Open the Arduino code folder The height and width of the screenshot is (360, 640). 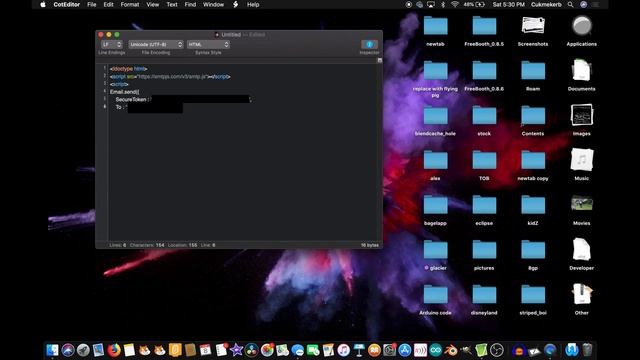tap(435, 295)
